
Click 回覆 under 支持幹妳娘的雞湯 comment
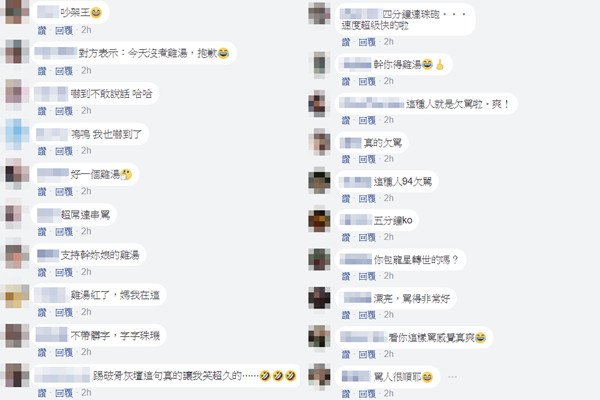[64, 272]
